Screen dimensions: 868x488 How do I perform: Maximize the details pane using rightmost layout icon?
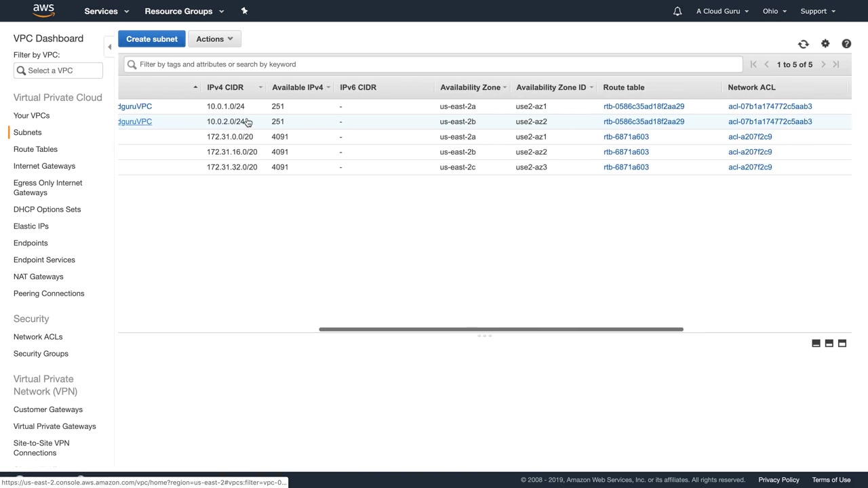842,344
